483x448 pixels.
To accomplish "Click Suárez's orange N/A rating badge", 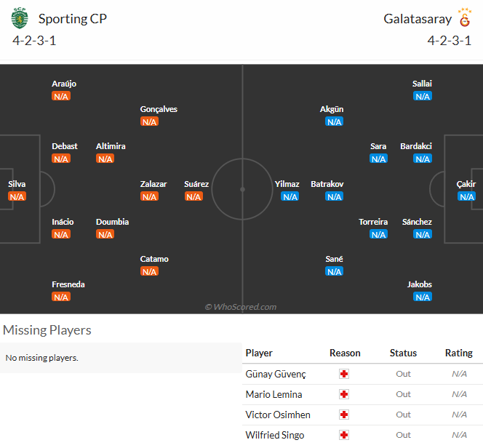I will 193,196.
